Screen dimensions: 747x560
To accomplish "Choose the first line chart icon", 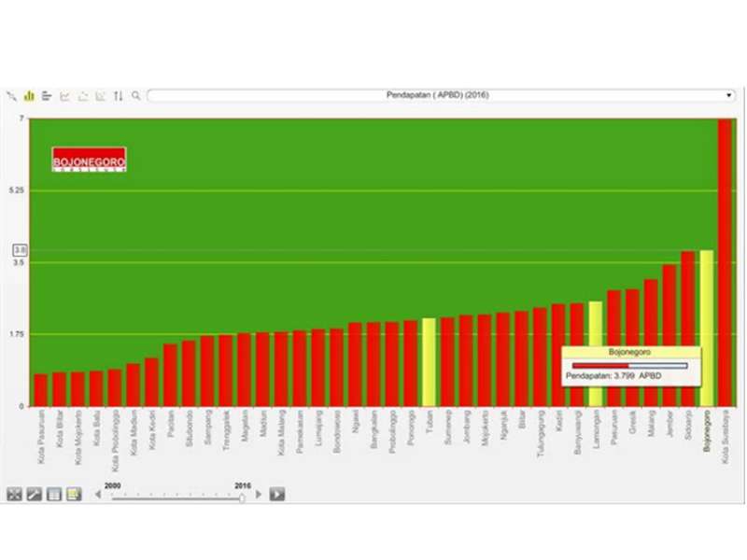I will [64, 96].
